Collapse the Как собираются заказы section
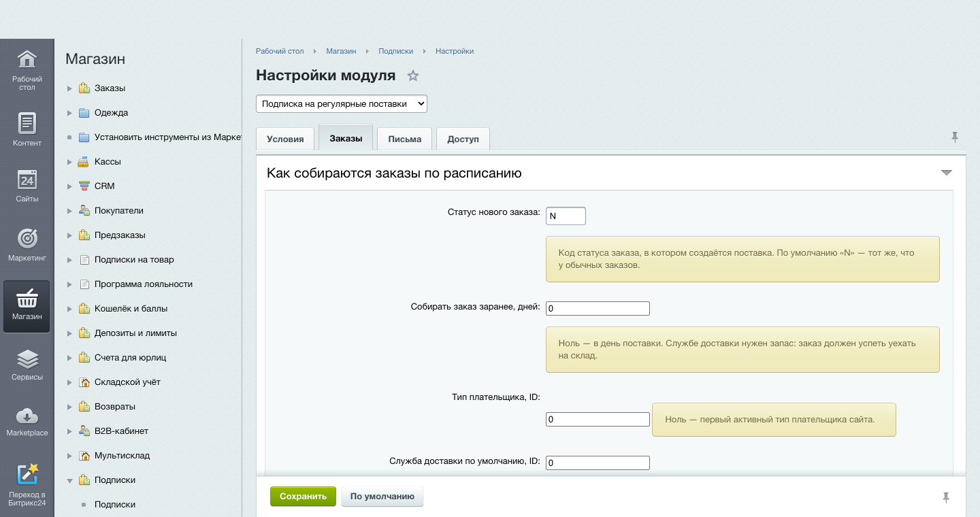 click(946, 173)
